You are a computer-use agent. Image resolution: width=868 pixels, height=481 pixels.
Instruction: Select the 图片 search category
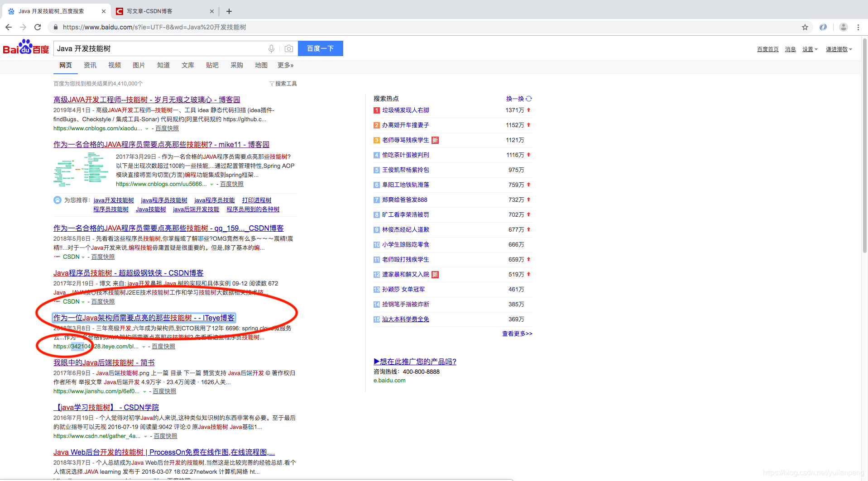(139, 66)
